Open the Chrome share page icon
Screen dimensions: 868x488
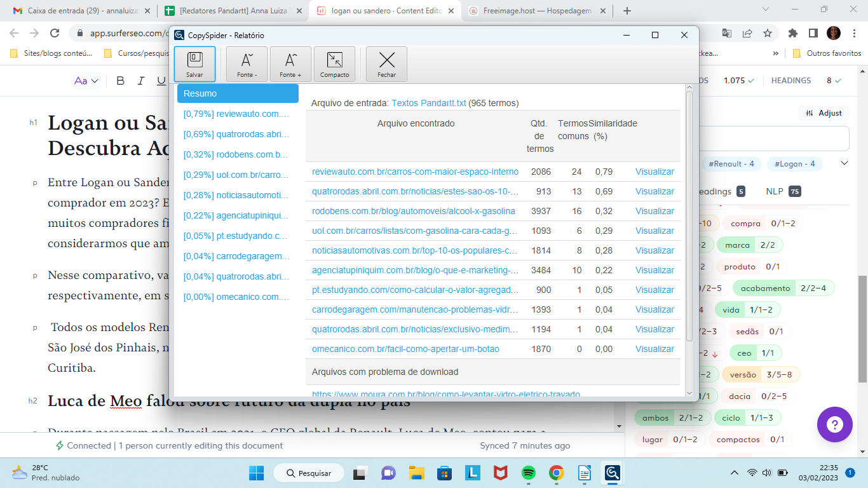pyautogui.click(x=748, y=33)
